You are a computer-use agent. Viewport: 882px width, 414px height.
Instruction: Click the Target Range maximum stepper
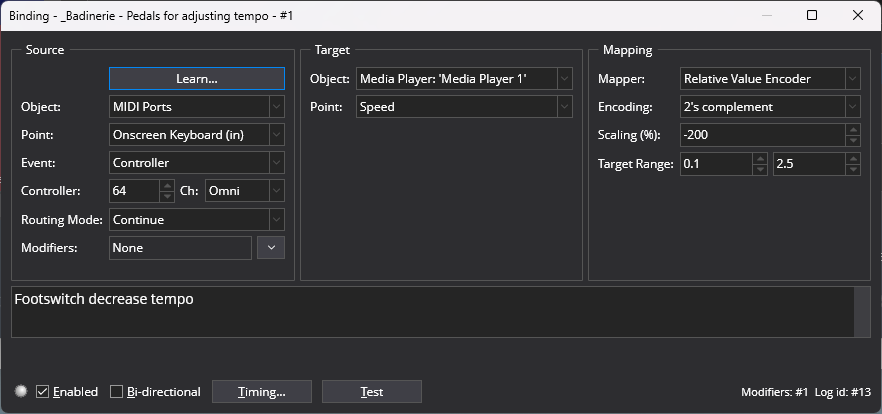[x=853, y=163]
